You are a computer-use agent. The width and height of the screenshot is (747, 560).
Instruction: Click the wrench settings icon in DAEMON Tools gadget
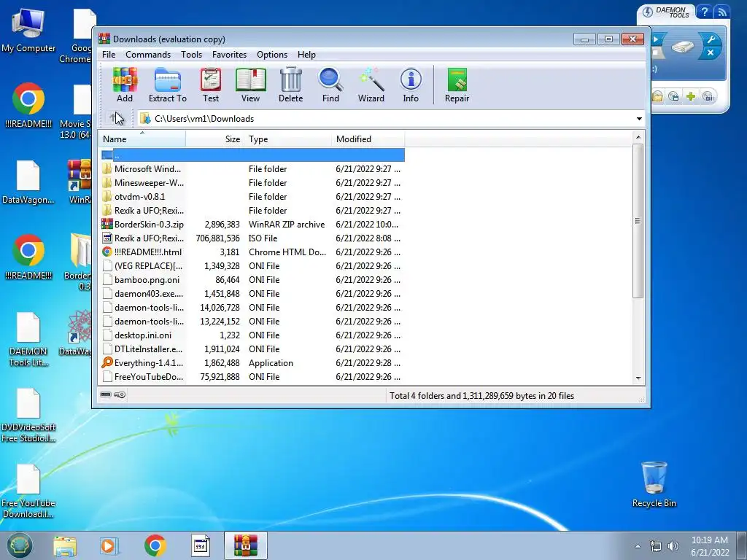point(711,39)
